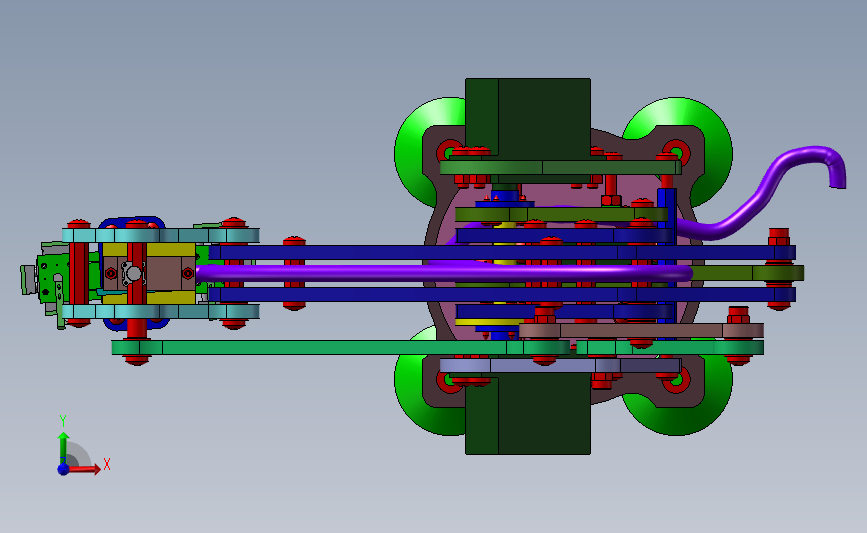Select the lavender plate above the lower motor
This screenshot has width=867, height=533.
560,365
